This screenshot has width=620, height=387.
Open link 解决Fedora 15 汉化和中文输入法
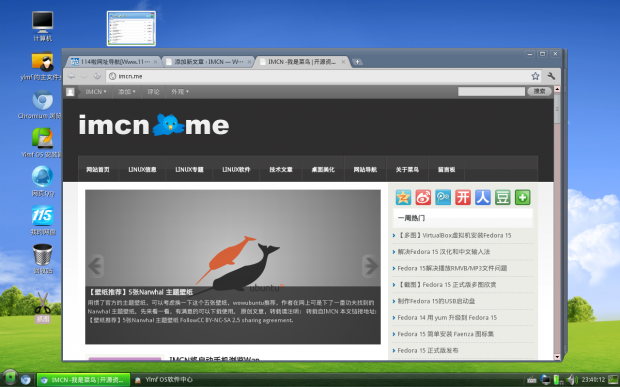pos(444,252)
